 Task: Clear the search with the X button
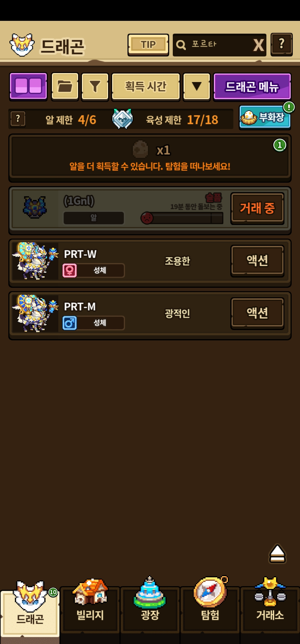[x=258, y=45]
